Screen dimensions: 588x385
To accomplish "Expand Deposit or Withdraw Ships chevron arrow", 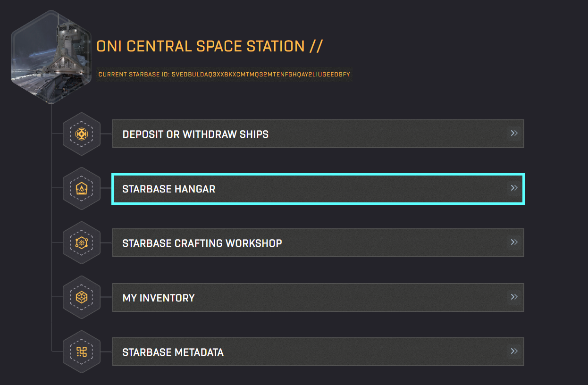I will click(514, 134).
